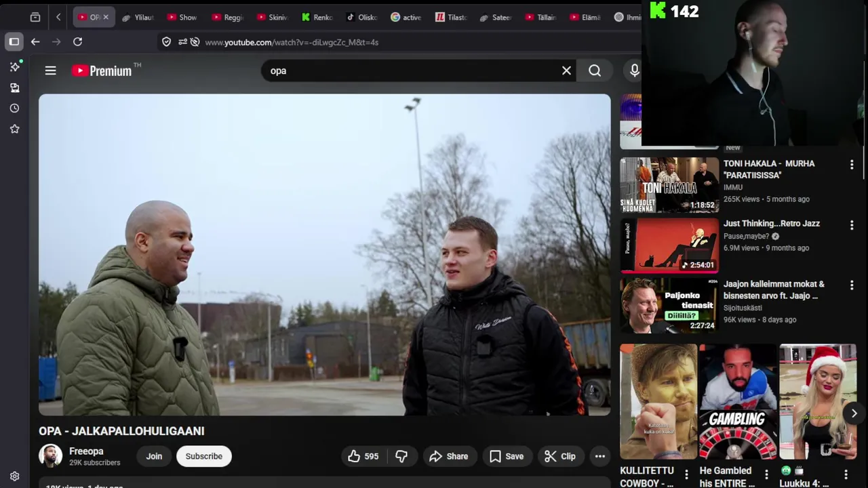868x488 pixels.
Task: Open sidebar AI sparkle icon
Action: coord(14,66)
